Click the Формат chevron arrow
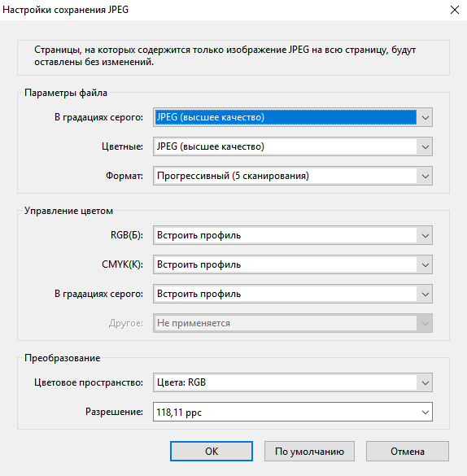This screenshot has height=476, width=467. coord(426,176)
